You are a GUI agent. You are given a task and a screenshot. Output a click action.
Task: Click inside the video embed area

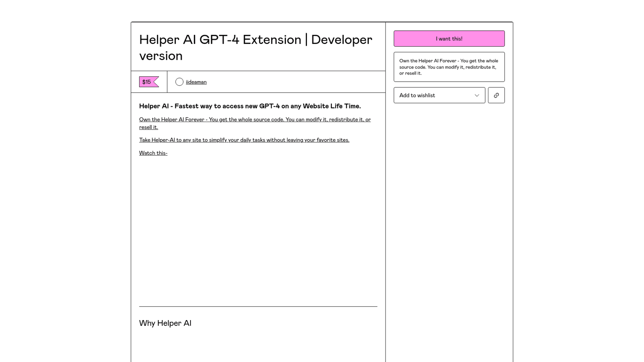tap(258, 231)
